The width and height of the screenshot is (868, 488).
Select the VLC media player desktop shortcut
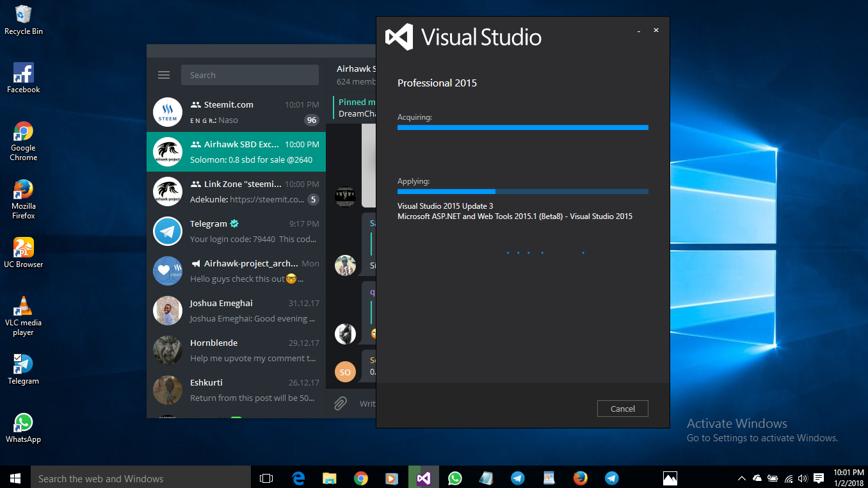pyautogui.click(x=24, y=316)
